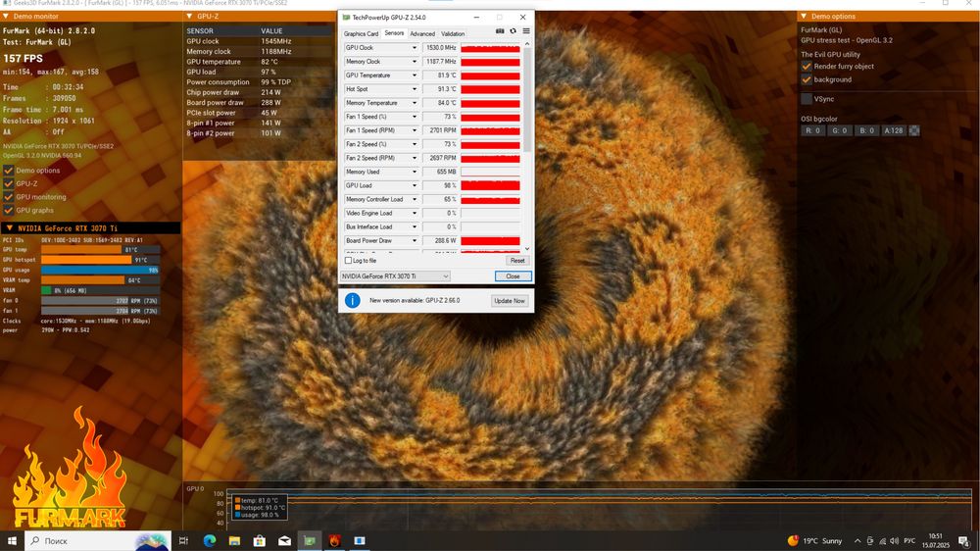This screenshot has width=980, height=551.
Task: Open the Mail app from the taskbar
Action: 284,541
